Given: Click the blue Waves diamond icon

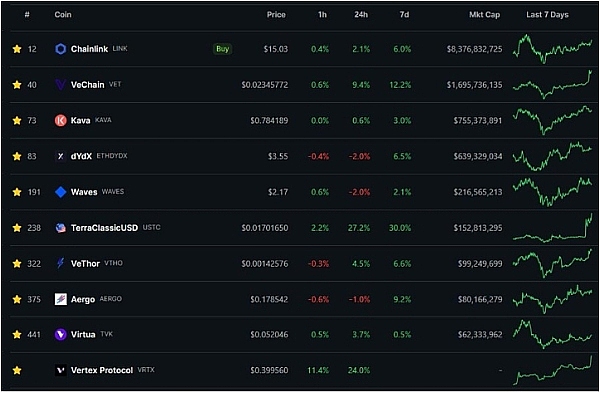Looking at the screenshot, I should pyautogui.click(x=60, y=192).
